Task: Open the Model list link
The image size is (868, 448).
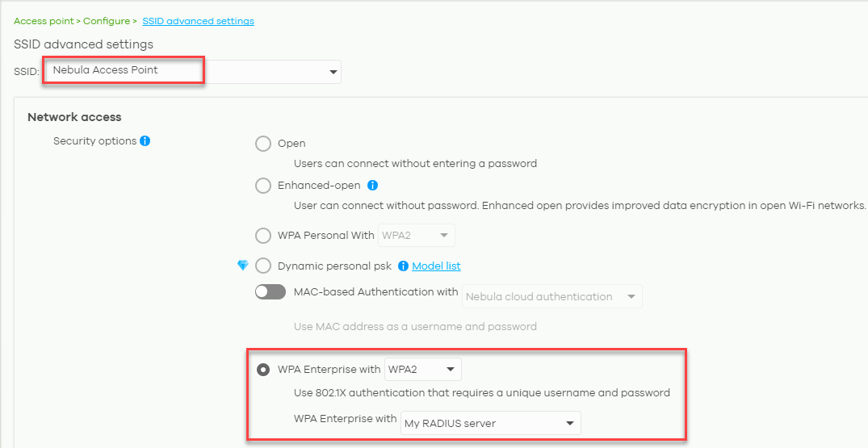Action: coord(436,266)
